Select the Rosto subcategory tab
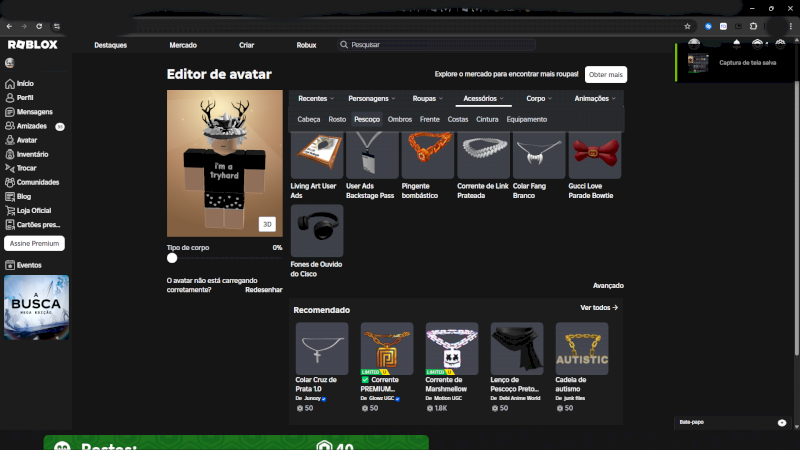Screen dimensions: 800x450 (x=337, y=119)
